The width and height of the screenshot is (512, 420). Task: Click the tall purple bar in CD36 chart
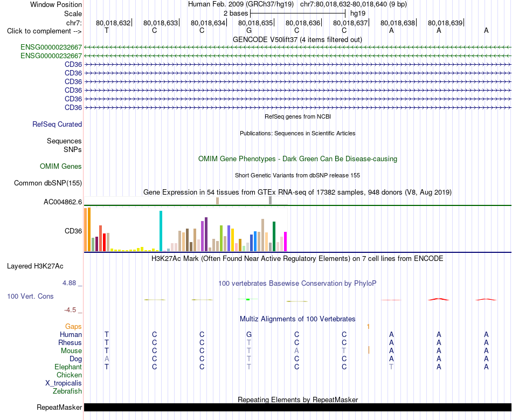point(206,234)
